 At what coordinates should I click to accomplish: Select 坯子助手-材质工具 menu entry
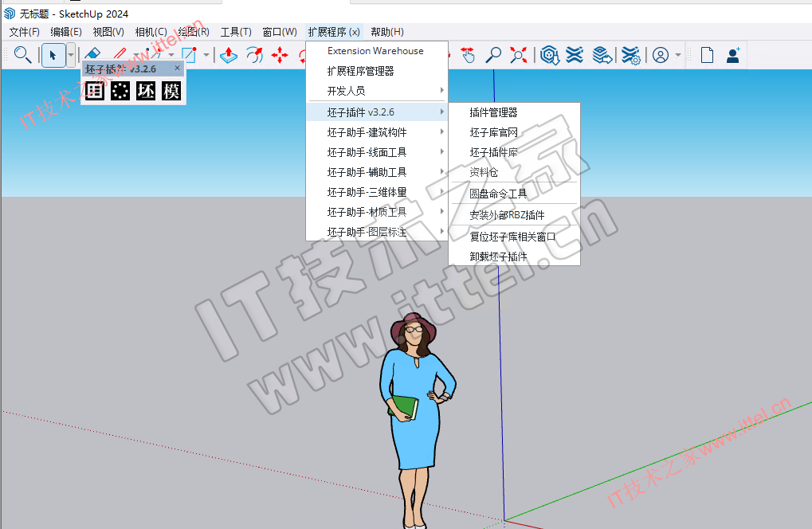click(x=376, y=212)
